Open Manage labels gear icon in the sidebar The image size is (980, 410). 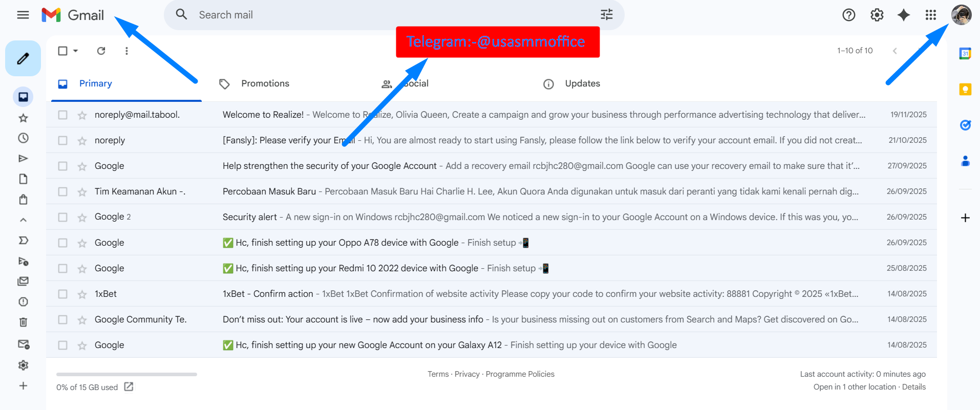coord(23,365)
